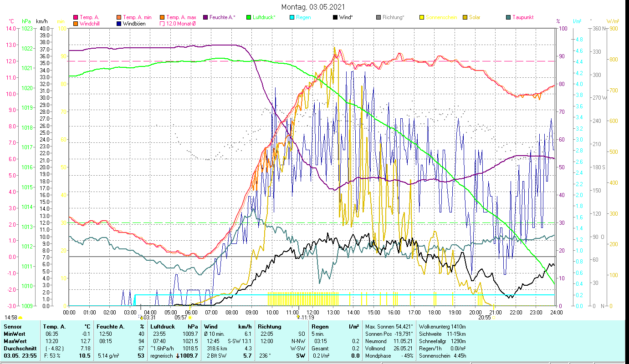Viewport: 629px width, 364px height.
Task: Click the Schneefallgr 1290m entry
Action: [442, 341]
